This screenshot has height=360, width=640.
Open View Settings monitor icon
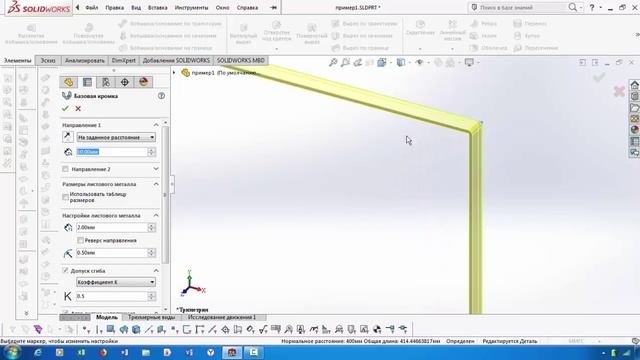pyautogui.click(x=469, y=62)
